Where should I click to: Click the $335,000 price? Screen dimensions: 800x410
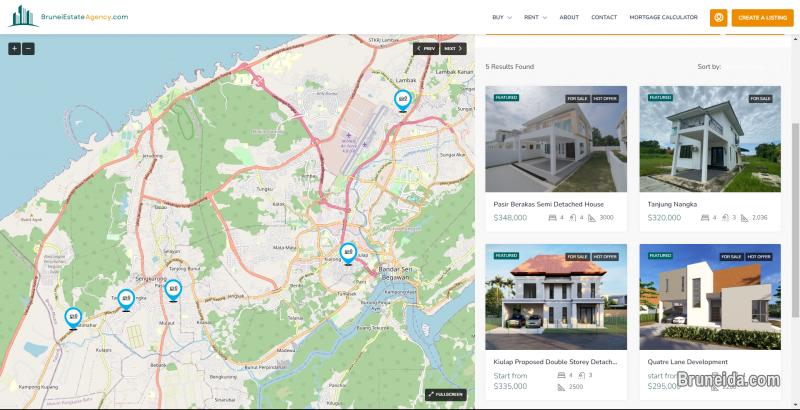[510, 387]
